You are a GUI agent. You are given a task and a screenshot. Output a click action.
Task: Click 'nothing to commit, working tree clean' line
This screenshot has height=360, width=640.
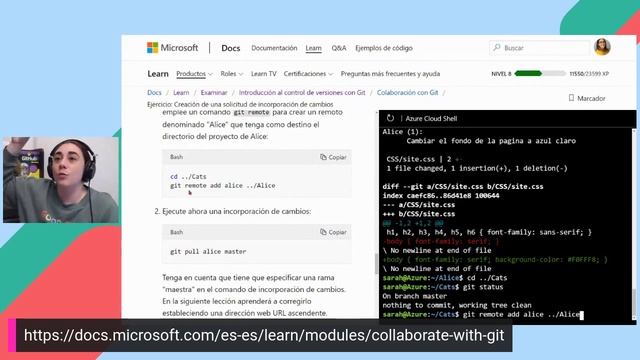click(x=457, y=305)
